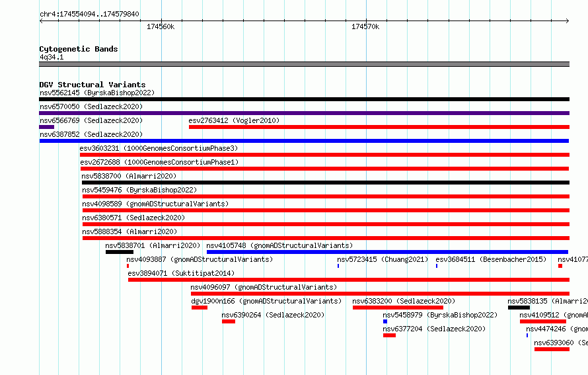Open nsv4093887 (gnomADStructuralVariants) label

(200, 259)
